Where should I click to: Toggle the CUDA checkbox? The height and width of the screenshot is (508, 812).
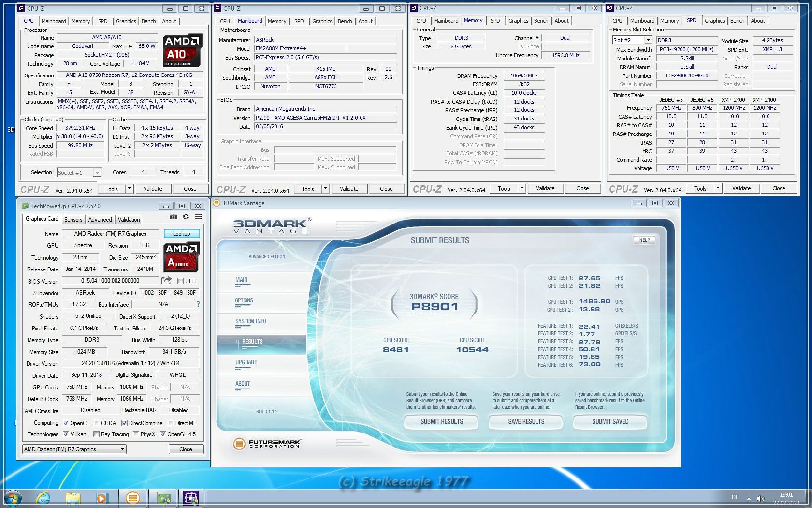coord(97,423)
